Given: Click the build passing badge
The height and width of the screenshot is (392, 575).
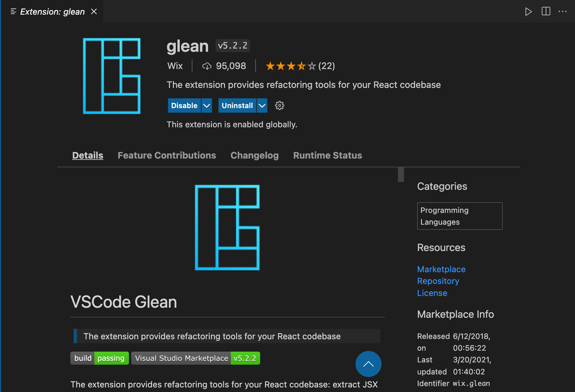Looking at the screenshot, I should pos(100,358).
